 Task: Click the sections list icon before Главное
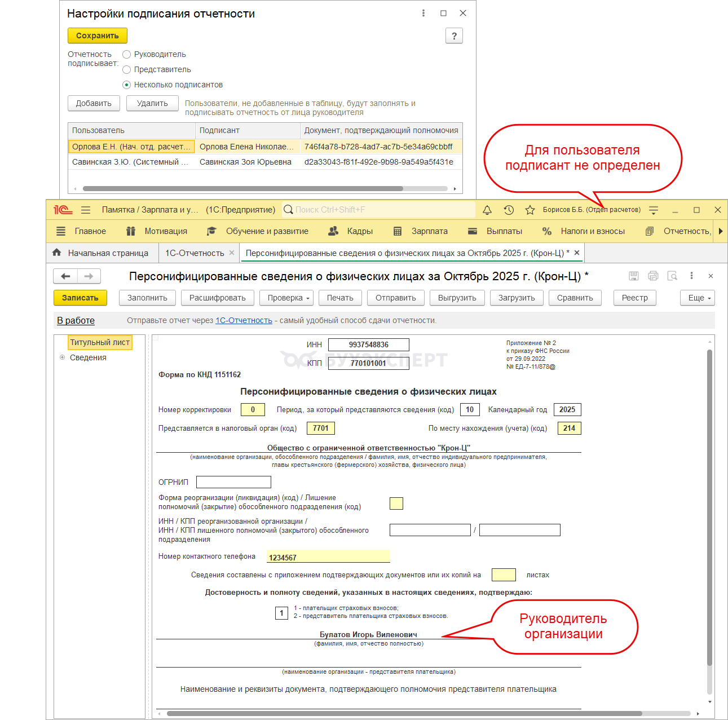[x=61, y=231]
